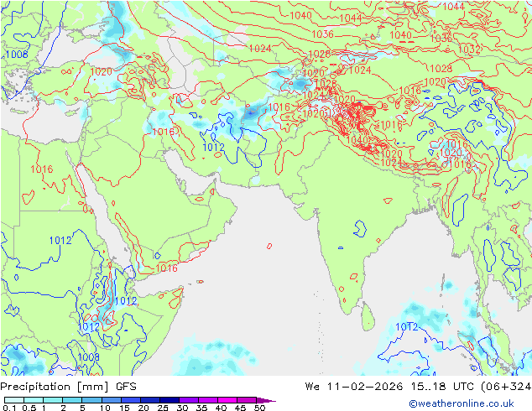The image size is (532, 411).
Task: Click the legend value label '0.1'
Action: [9, 408]
